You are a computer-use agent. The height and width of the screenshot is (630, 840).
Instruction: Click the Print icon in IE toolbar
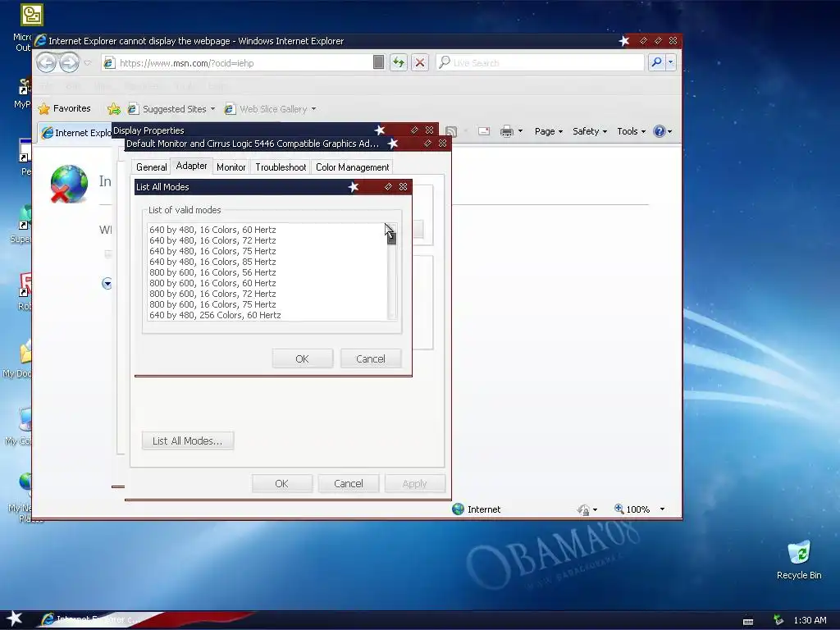click(506, 131)
